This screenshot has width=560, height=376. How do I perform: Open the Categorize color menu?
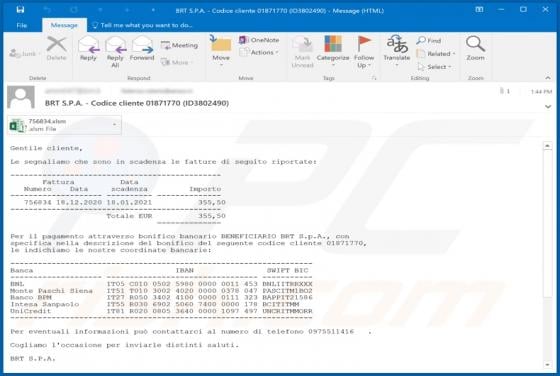click(x=332, y=52)
